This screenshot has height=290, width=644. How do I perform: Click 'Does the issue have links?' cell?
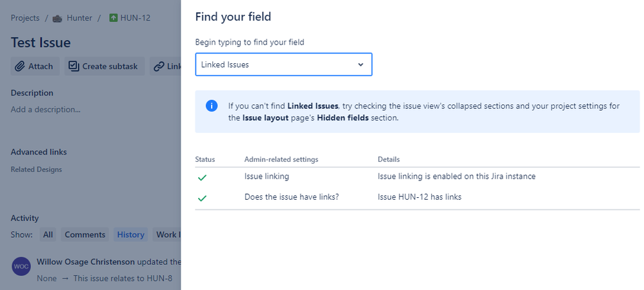pos(292,197)
